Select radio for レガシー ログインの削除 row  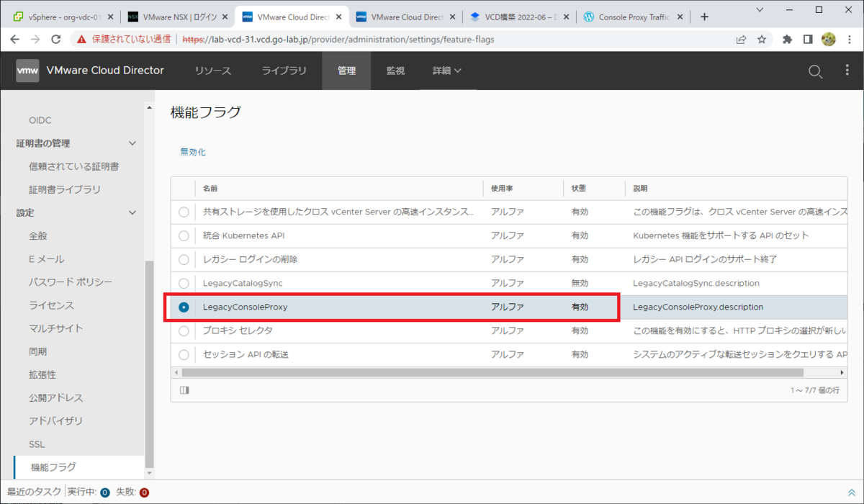pos(184,259)
